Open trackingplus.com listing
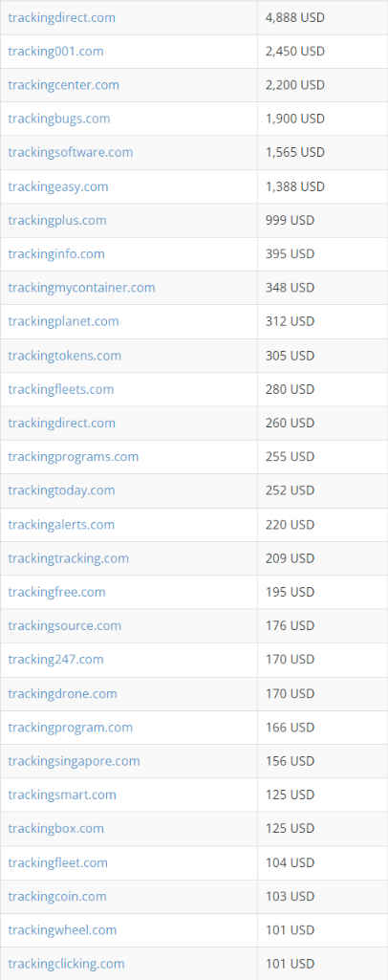Viewport: 388px width, 980px height. (x=56, y=221)
